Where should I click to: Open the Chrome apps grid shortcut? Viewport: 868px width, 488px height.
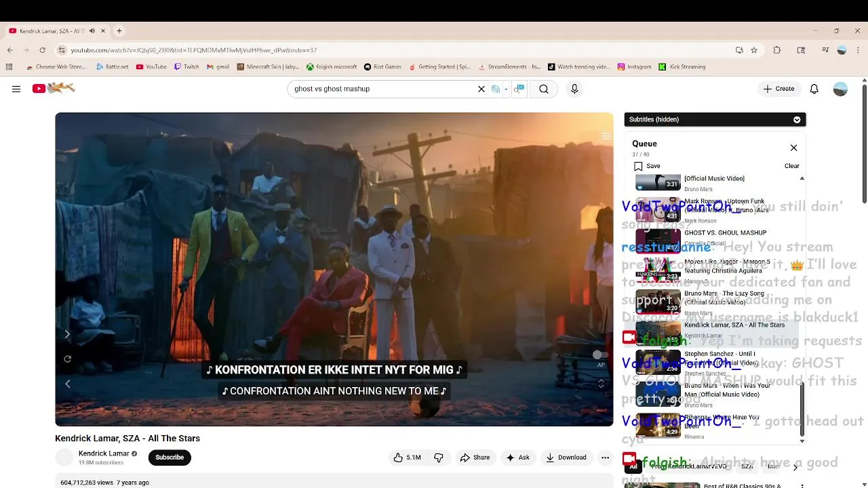click(9, 67)
